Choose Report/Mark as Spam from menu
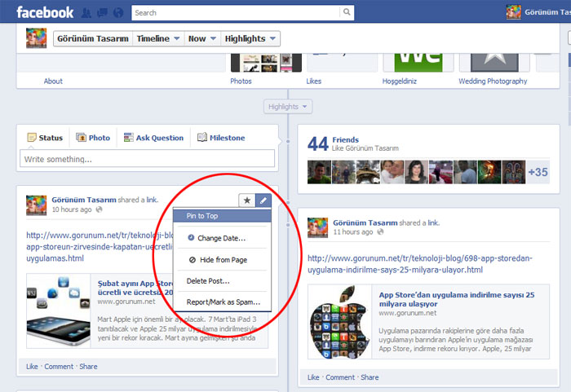The image size is (571, 392). point(222,302)
